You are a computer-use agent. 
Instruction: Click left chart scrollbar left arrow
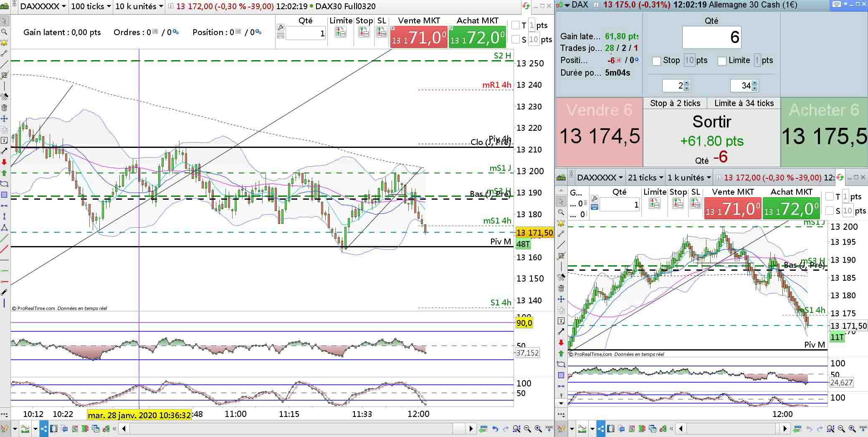[x=124, y=429]
